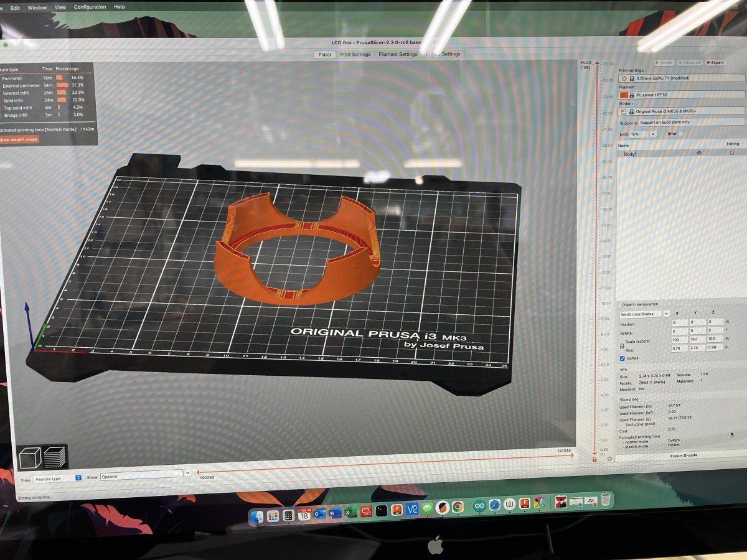Click lock icon beside Original Prusa i3 printer
The image size is (747, 560).
click(x=631, y=111)
